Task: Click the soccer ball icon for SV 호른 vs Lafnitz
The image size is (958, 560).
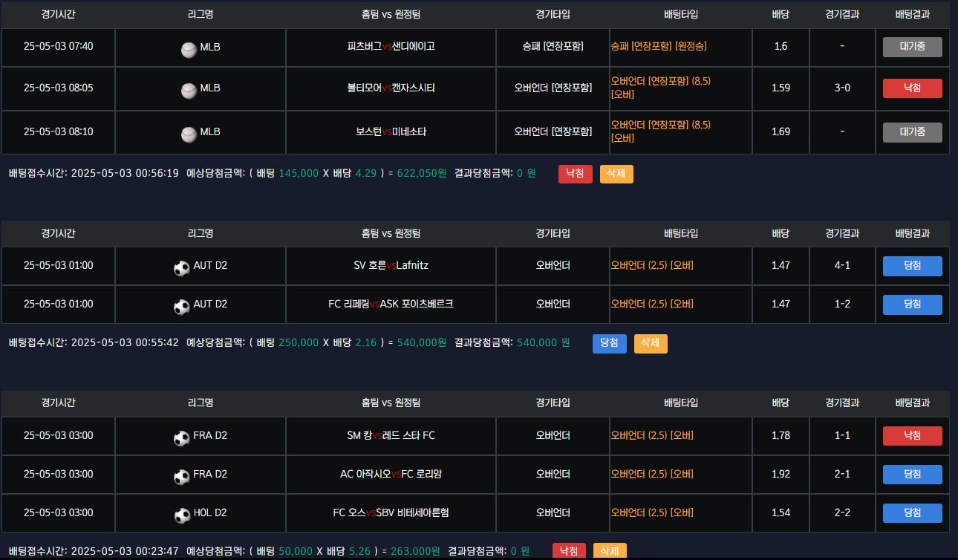Action: [181, 269]
